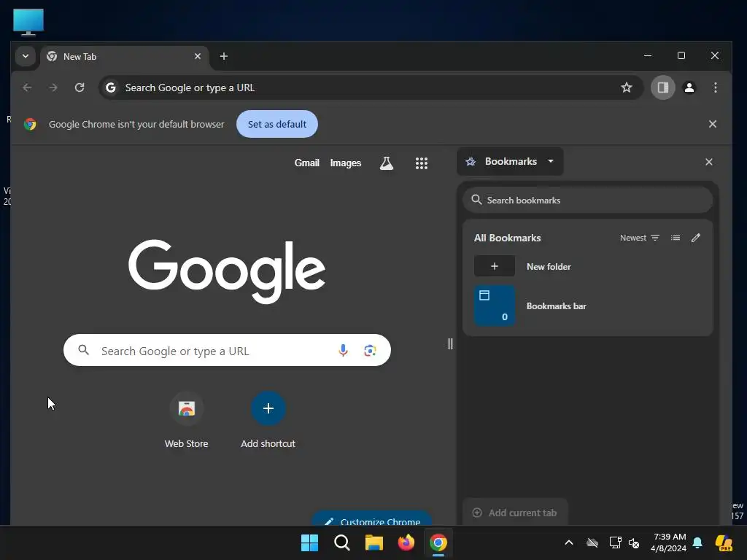Viewport: 747px width, 560px height.
Task: Select the New Tab tab
Action: 124,57
